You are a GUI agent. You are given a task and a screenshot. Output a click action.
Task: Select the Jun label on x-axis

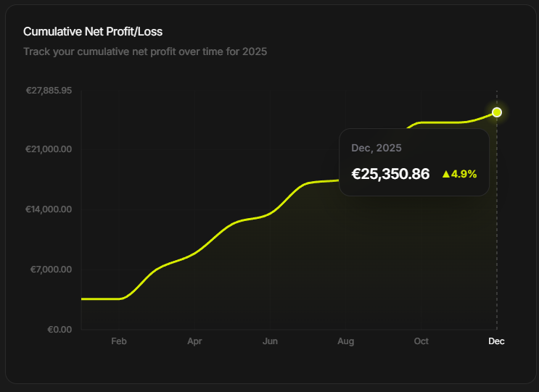270,341
